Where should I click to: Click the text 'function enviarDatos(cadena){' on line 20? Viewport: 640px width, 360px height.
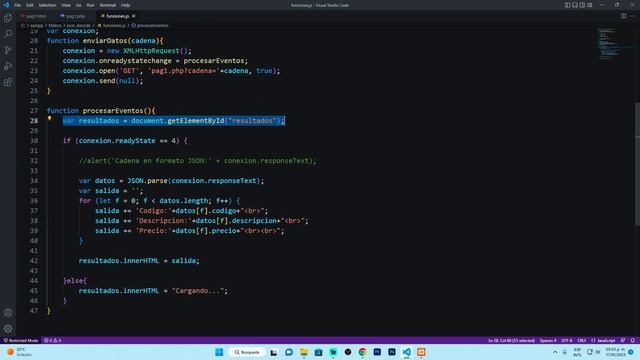(105, 41)
